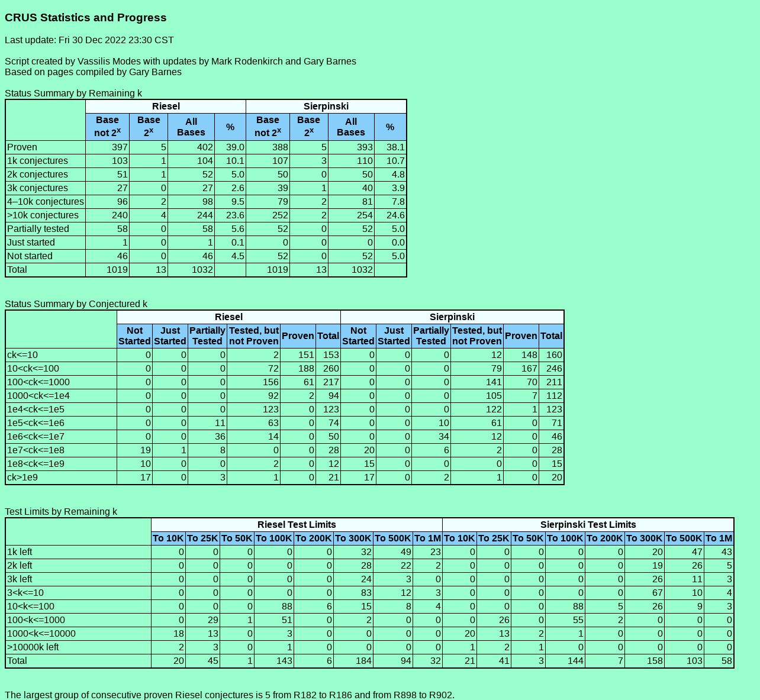Screen dimensions: 760x700
Task: Select the Sierpinski header in Status Summary by Remaining k
Action: point(326,107)
